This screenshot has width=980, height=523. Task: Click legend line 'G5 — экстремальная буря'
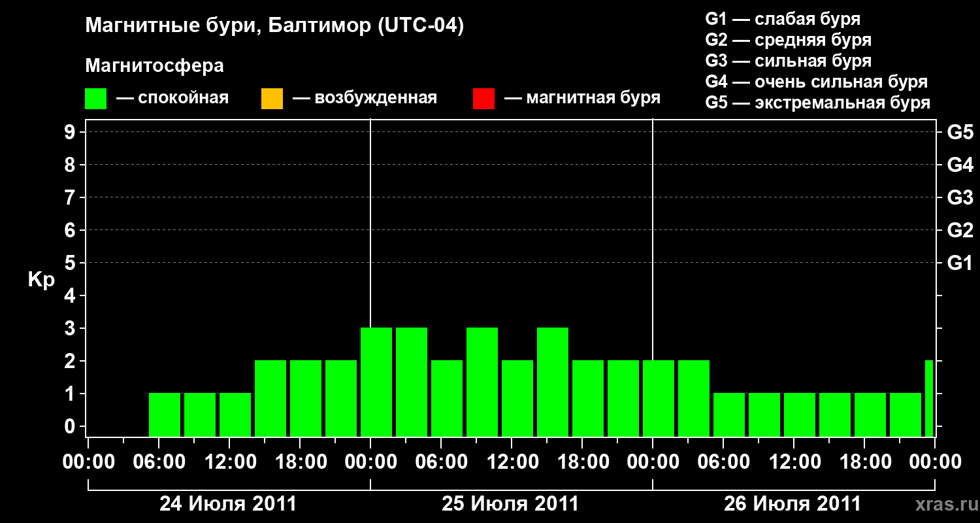(817, 103)
